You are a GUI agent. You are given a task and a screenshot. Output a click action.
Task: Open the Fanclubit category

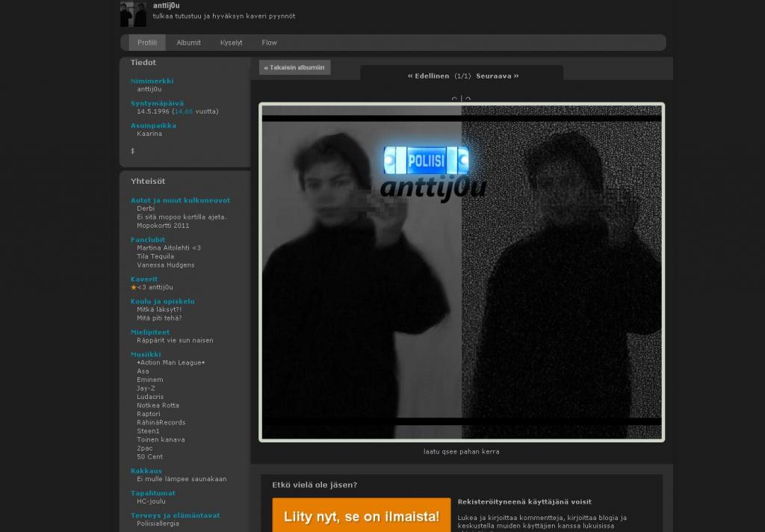pyautogui.click(x=148, y=240)
